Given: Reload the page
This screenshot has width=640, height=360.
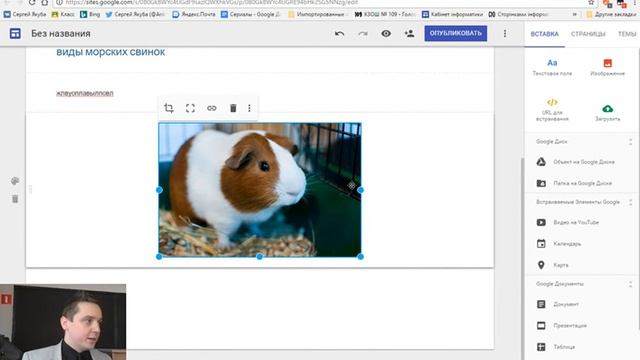Looking at the screenshot, I should click(32, 2).
